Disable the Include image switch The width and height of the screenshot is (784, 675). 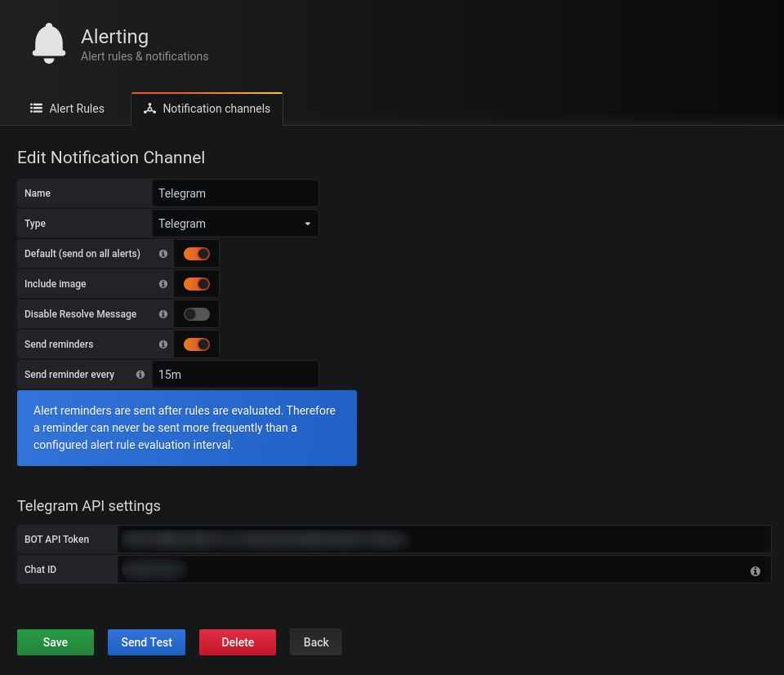click(197, 284)
